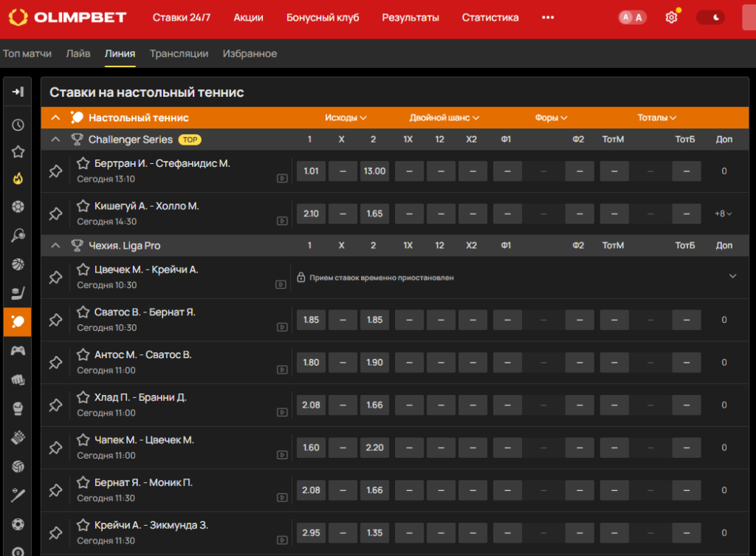Open Результаты menu

pyautogui.click(x=410, y=18)
